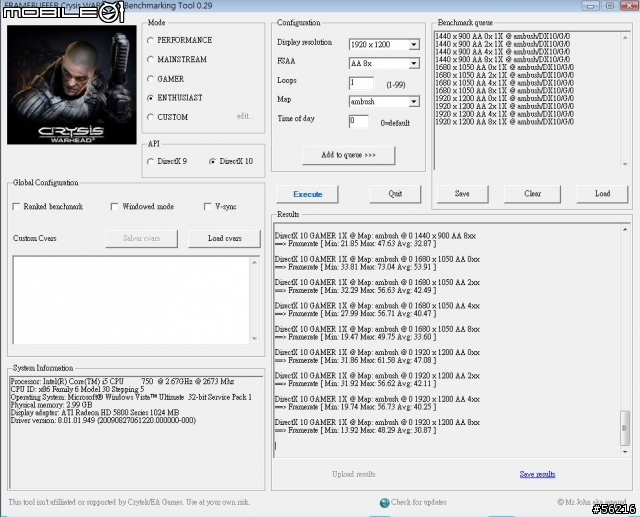
Task: Click the edit link next to CUSTOM
Action: click(x=245, y=116)
